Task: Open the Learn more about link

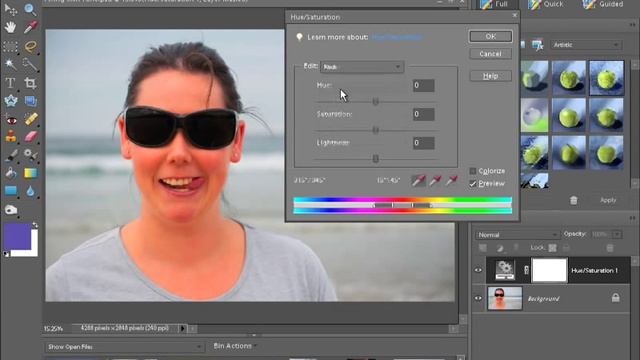Action: tap(397, 37)
